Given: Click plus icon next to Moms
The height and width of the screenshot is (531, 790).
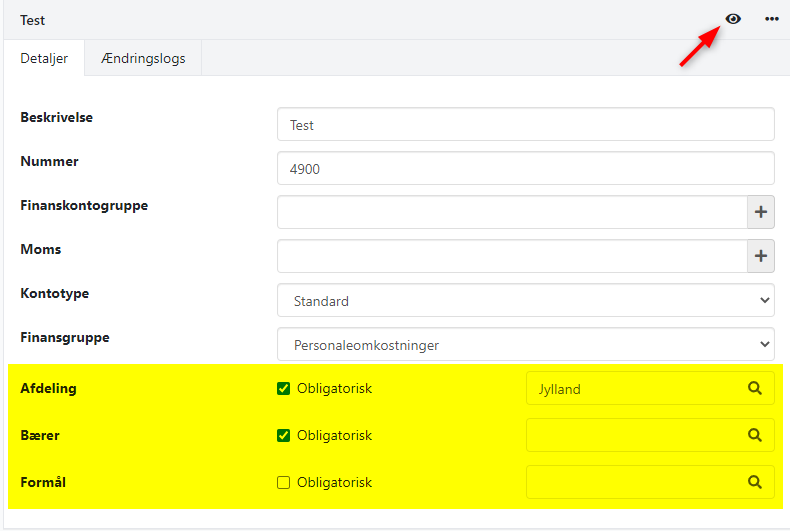Looking at the screenshot, I should (x=761, y=256).
